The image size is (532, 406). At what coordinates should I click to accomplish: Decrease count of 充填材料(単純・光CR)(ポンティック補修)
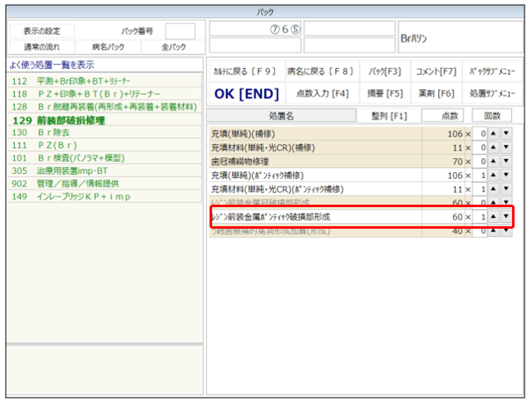click(x=506, y=190)
